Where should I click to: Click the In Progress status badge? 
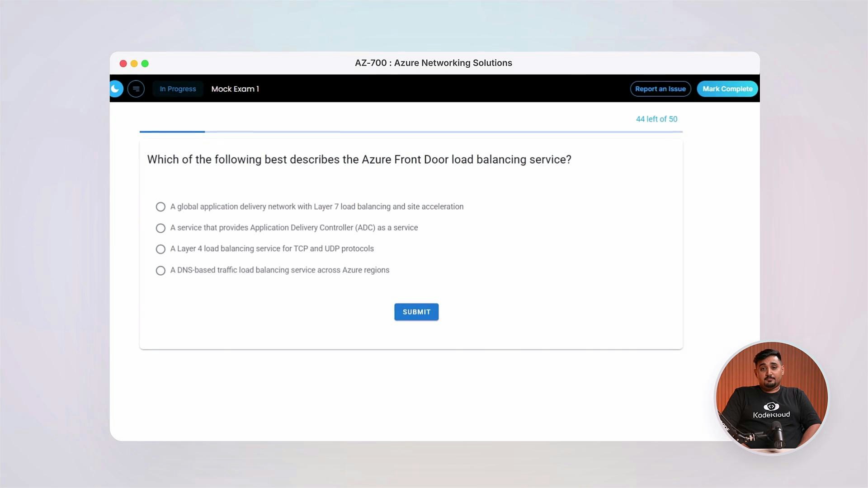click(178, 89)
